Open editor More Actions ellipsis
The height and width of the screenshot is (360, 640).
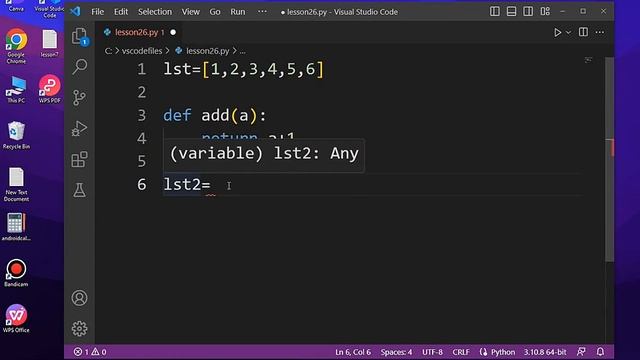[x=600, y=32]
